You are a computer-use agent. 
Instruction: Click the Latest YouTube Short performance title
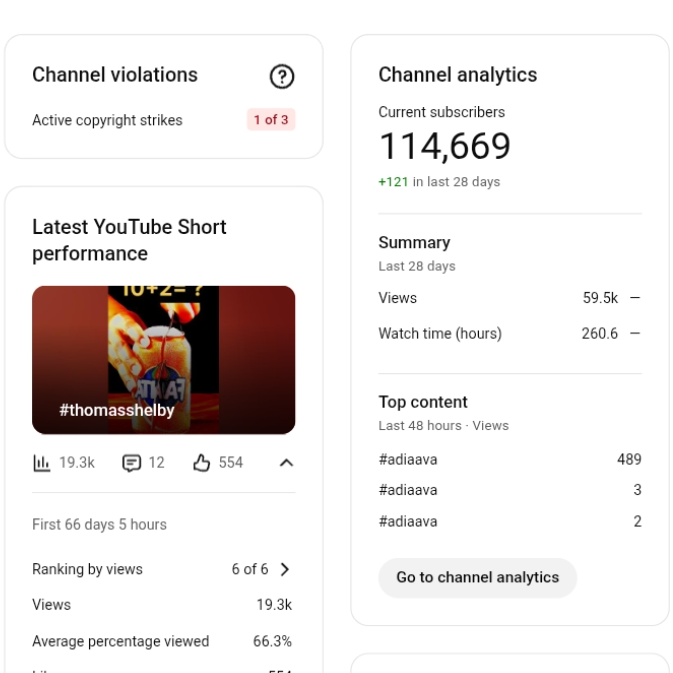[x=130, y=240]
